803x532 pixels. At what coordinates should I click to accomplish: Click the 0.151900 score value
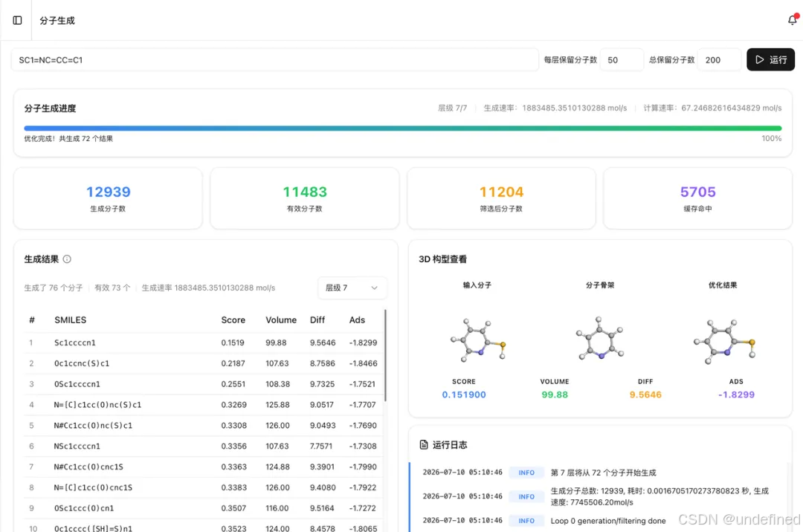464,395
